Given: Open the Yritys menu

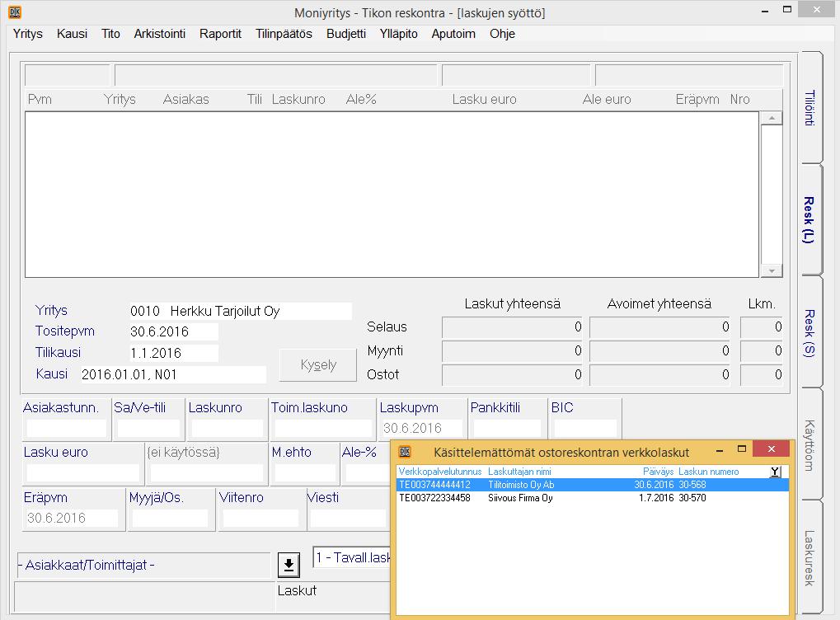Looking at the screenshot, I should tap(28, 34).
